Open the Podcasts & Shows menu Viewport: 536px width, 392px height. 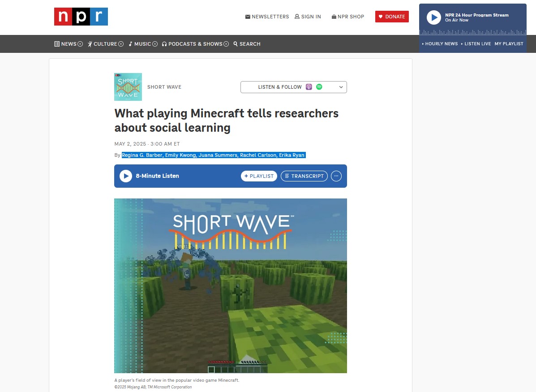pos(192,44)
